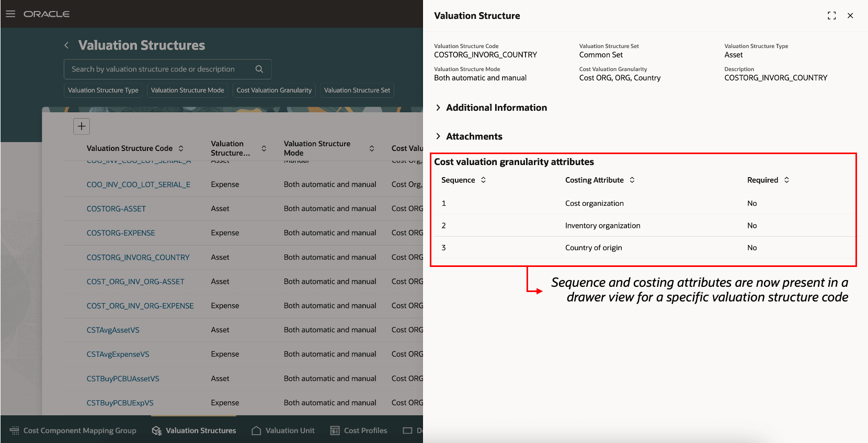Switch to Cost Component Mapping Group tab
This screenshot has width=868, height=443.
pyautogui.click(x=73, y=430)
